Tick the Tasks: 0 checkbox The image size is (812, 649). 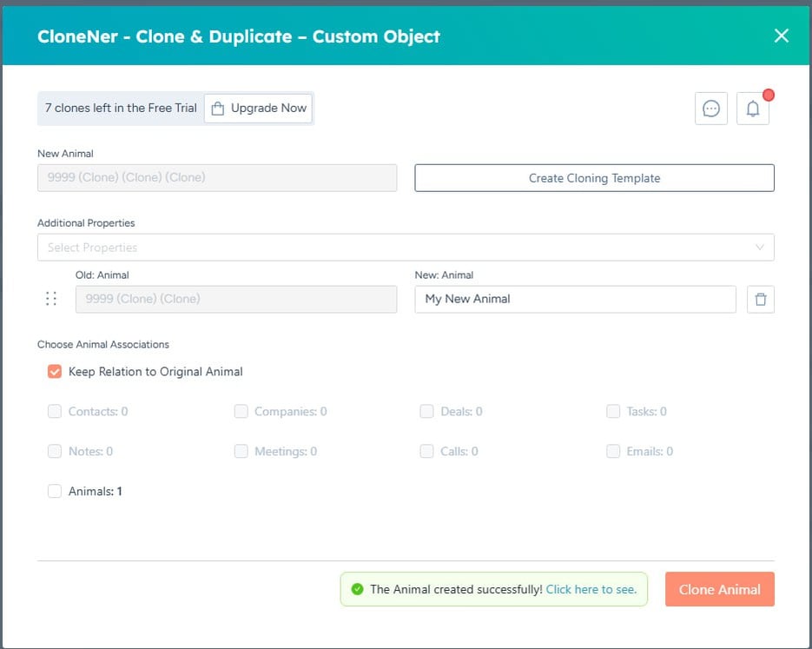[613, 411]
